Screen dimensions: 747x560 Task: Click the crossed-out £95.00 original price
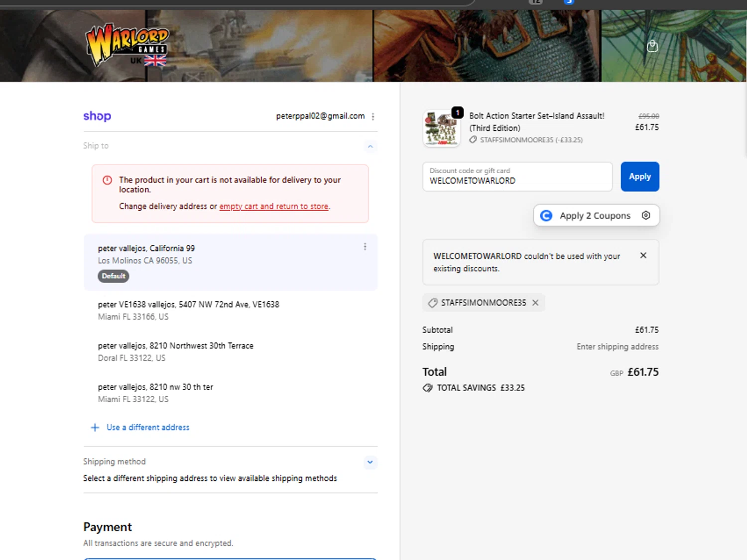coord(649,116)
